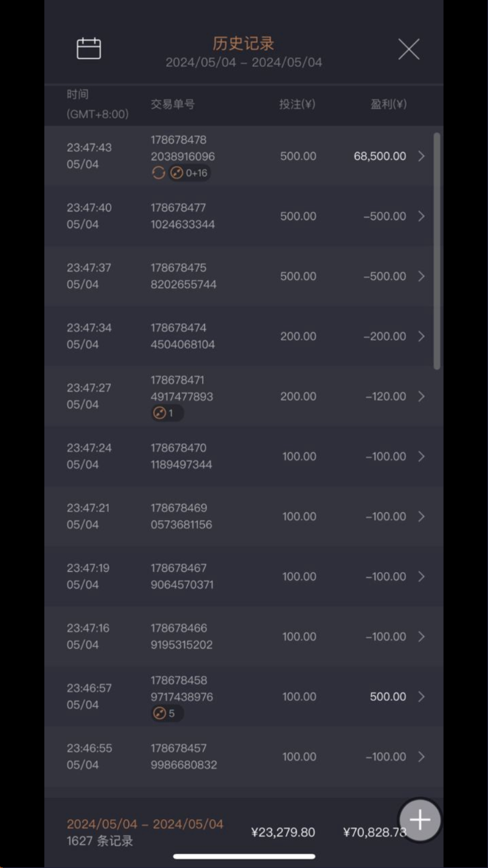The height and width of the screenshot is (868, 488).
Task: Tap the orange bottom date range text
Action: click(x=145, y=824)
